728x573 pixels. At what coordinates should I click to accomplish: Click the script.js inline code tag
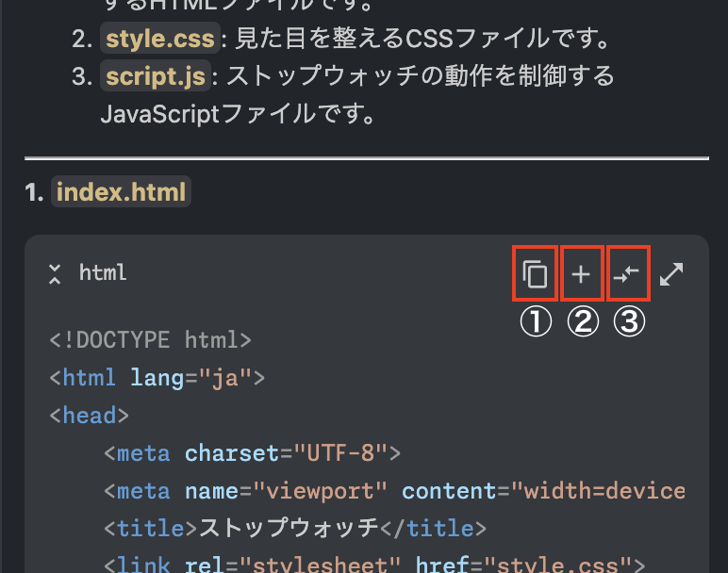click(x=154, y=76)
